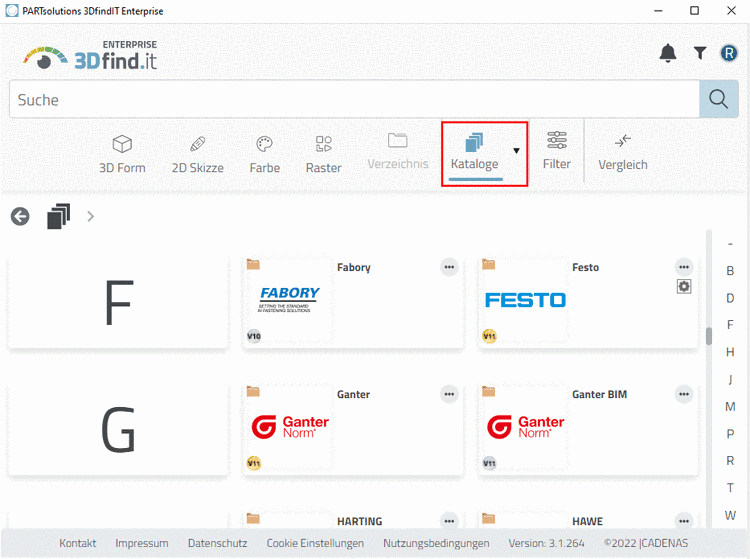Open the Festo catalog thumbnail

point(525,300)
